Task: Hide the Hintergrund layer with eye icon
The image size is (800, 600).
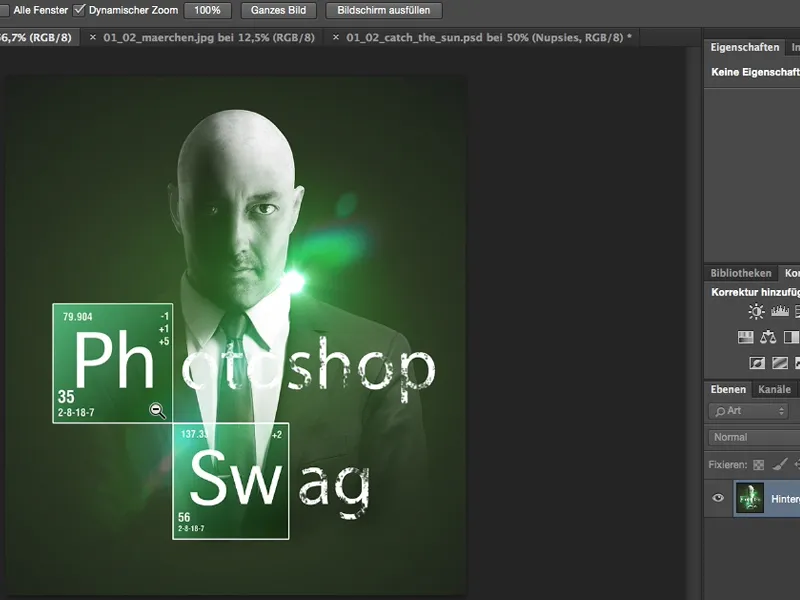Action: pos(718,498)
